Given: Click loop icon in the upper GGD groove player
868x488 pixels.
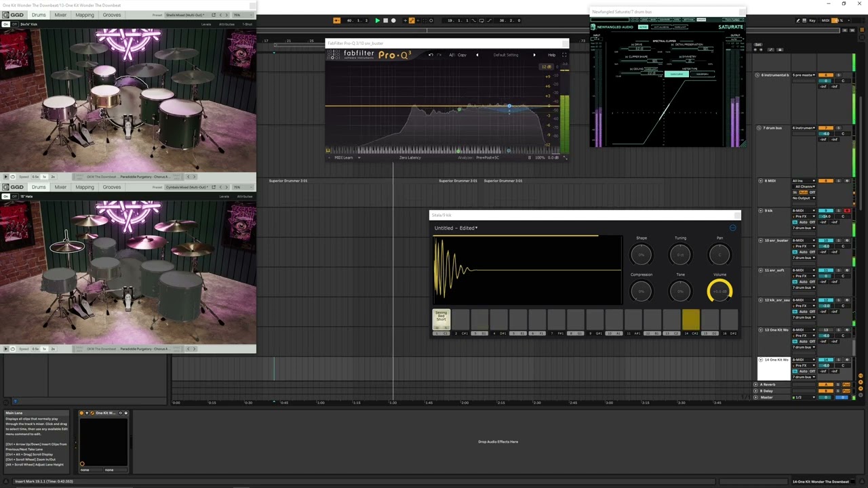Looking at the screenshot, I should (x=14, y=177).
